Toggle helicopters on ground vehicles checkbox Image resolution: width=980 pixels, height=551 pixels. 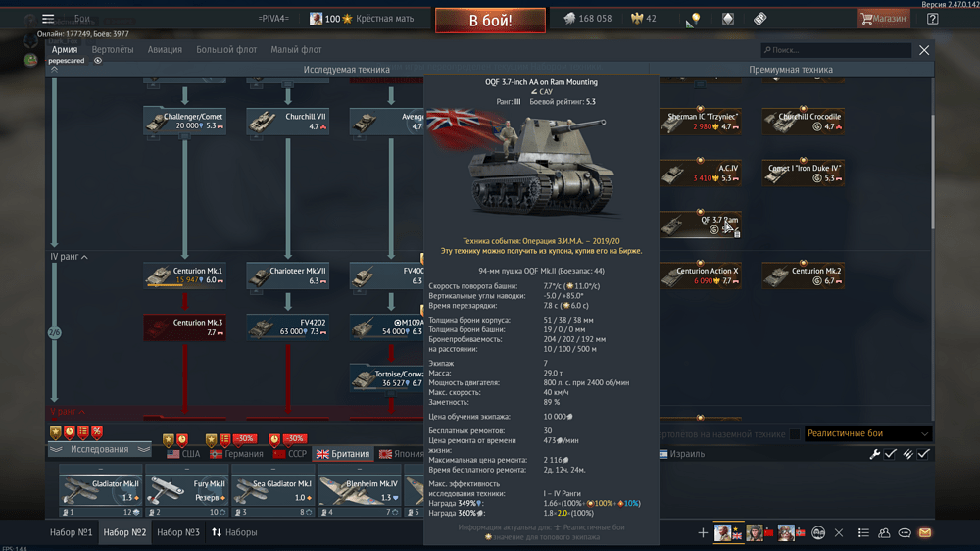coord(795,434)
